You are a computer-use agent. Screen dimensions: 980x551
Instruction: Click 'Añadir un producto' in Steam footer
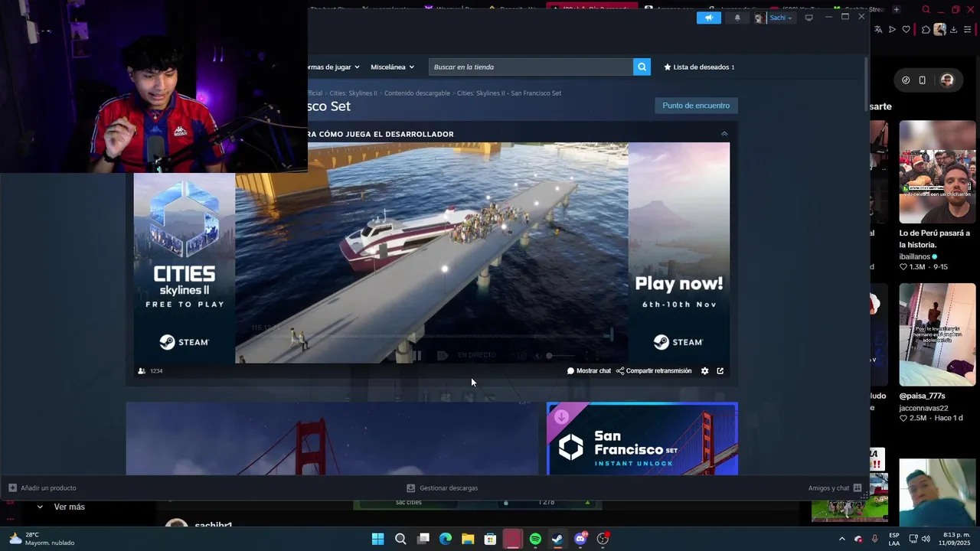click(42, 487)
